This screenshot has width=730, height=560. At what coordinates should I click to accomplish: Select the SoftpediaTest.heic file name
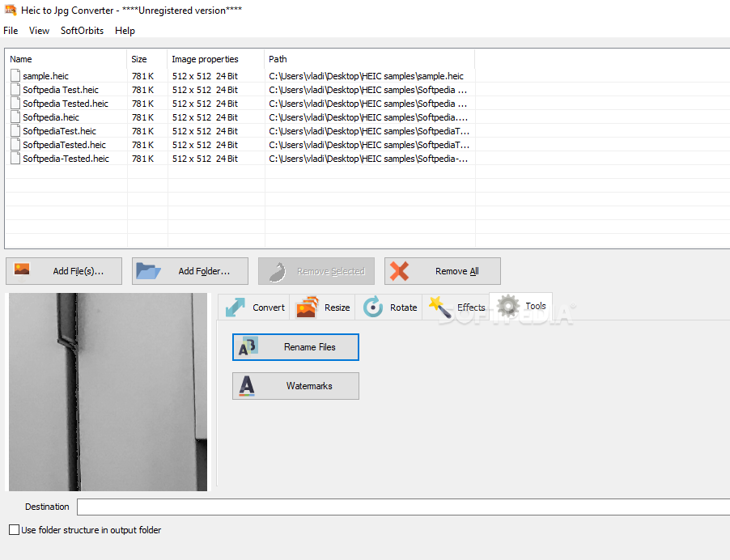pyautogui.click(x=59, y=131)
